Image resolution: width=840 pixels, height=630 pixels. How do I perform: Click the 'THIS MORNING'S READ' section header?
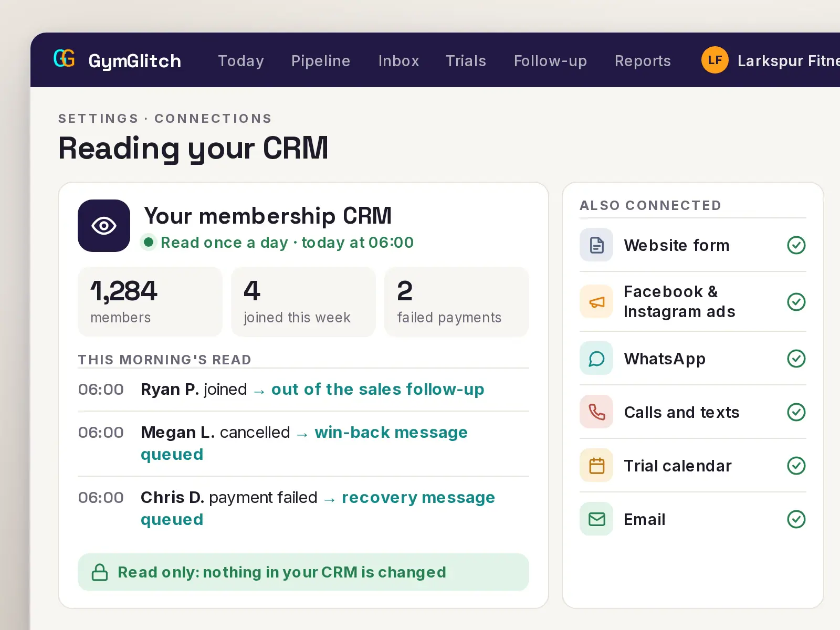(165, 360)
